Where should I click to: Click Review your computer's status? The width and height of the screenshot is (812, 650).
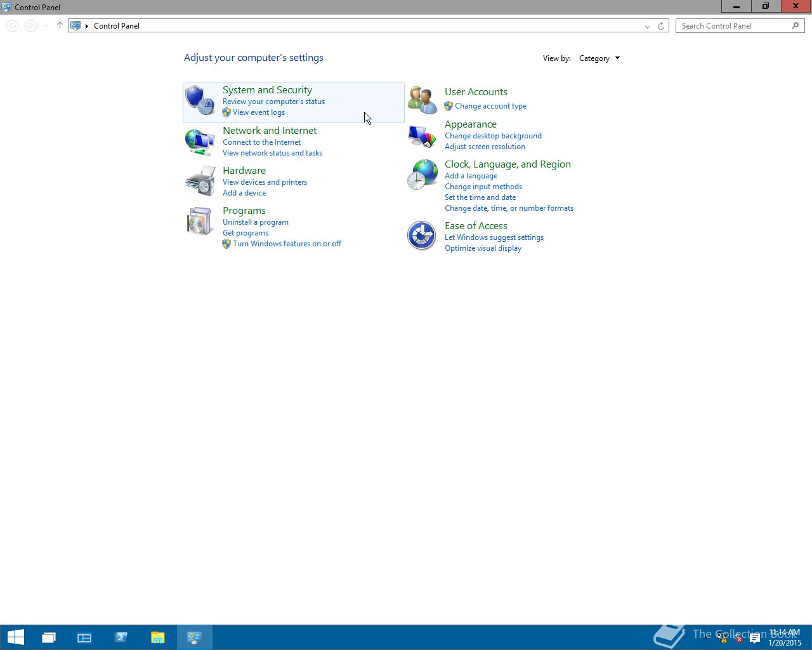pyautogui.click(x=273, y=102)
